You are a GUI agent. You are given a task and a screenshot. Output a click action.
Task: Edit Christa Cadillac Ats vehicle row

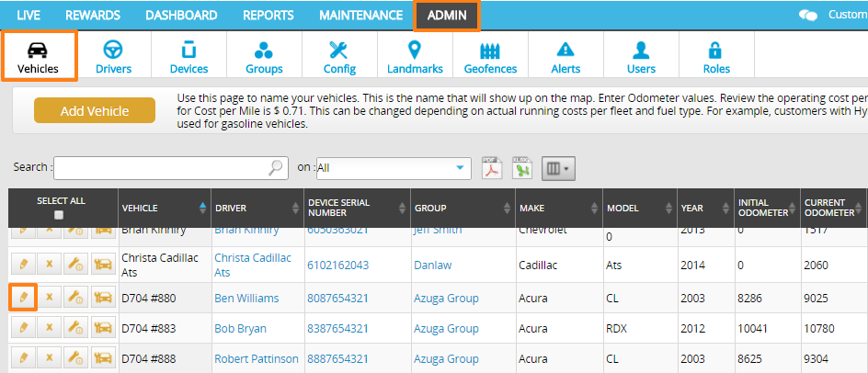23,265
